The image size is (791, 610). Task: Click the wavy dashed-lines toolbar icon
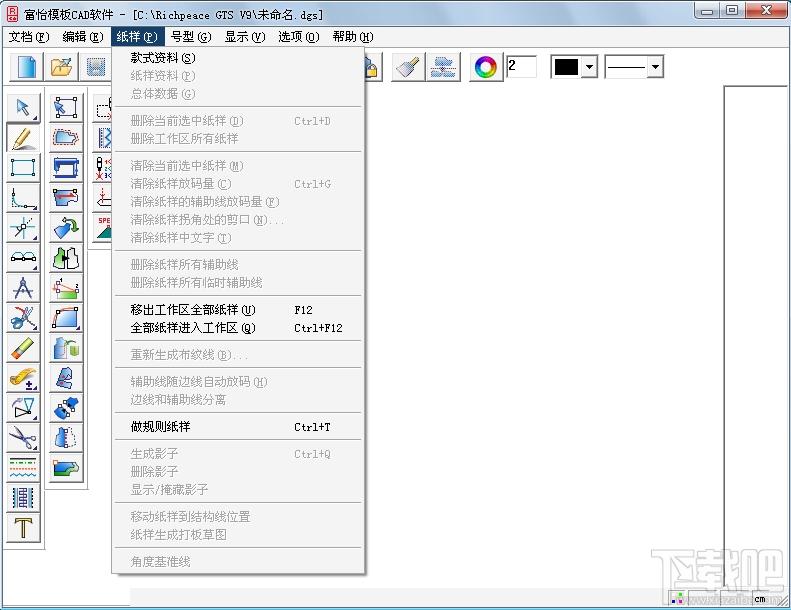coord(443,67)
